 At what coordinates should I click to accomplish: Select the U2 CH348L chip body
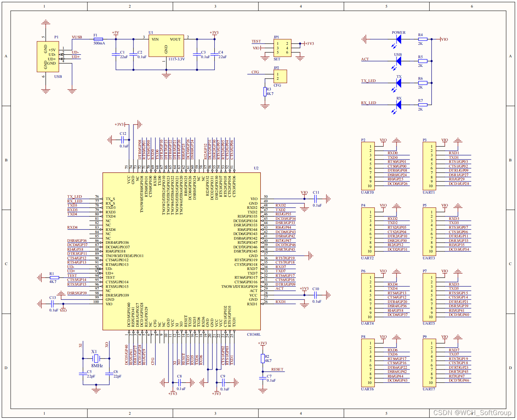(182, 251)
